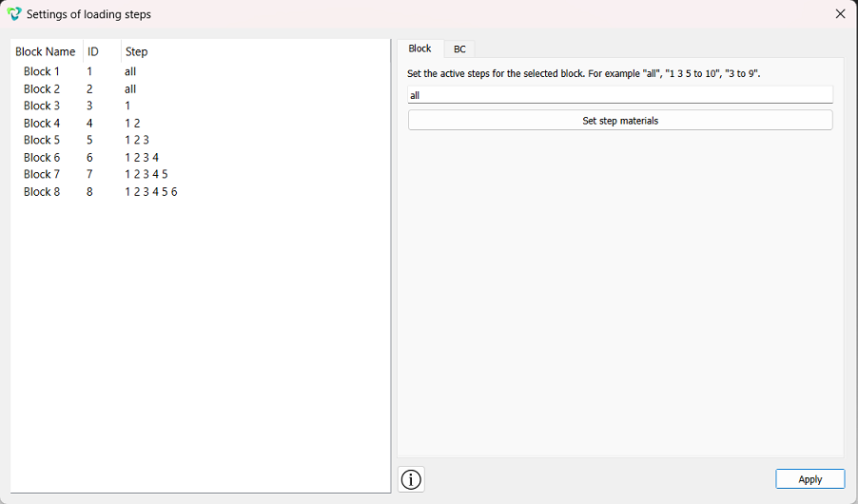The width and height of the screenshot is (858, 504).
Task: Open the info icon button
Action: pyautogui.click(x=411, y=479)
